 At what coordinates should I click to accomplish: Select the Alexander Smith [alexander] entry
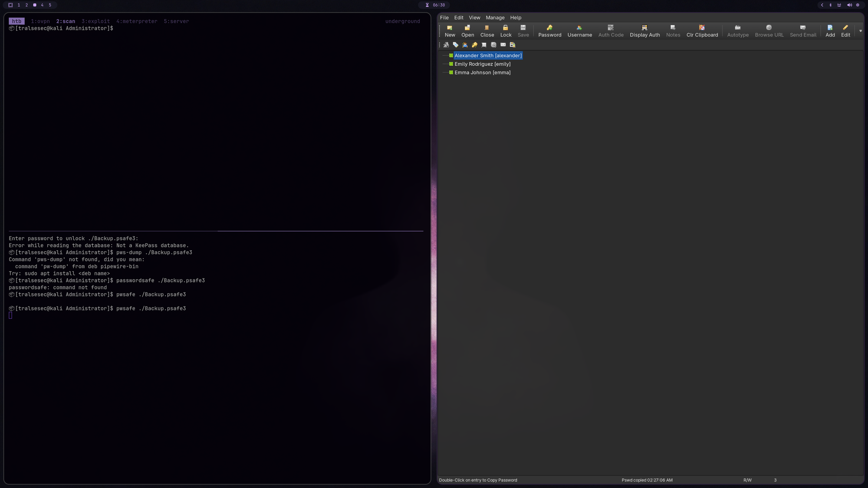pyautogui.click(x=488, y=56)
